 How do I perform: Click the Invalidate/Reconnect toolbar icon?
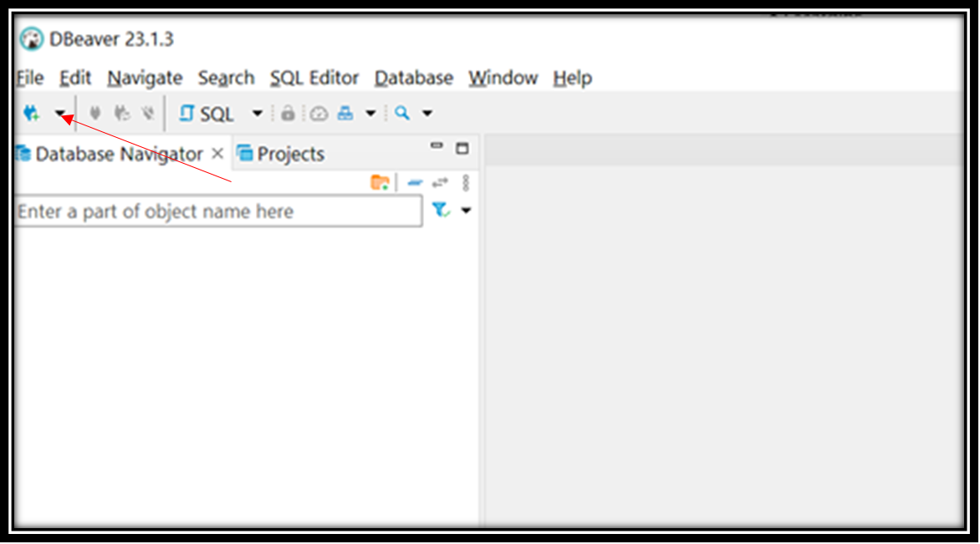pyautogui.click(x=122, y=114)
